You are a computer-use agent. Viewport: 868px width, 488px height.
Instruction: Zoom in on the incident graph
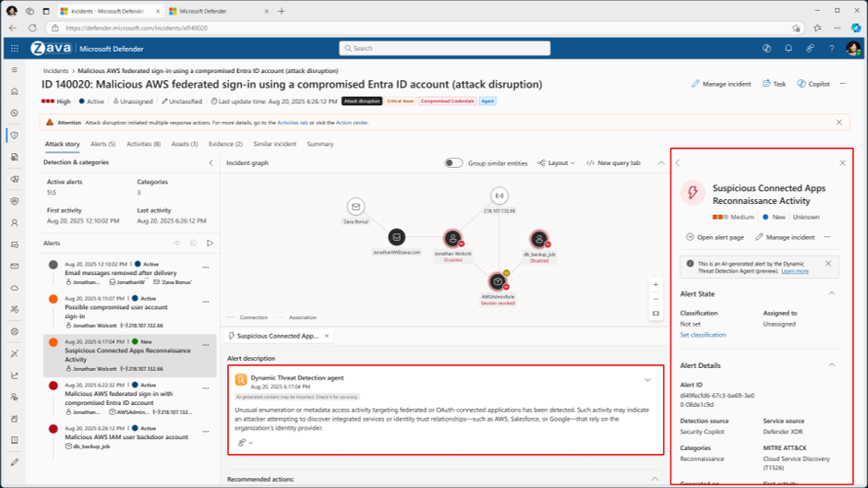click(656, 284)
